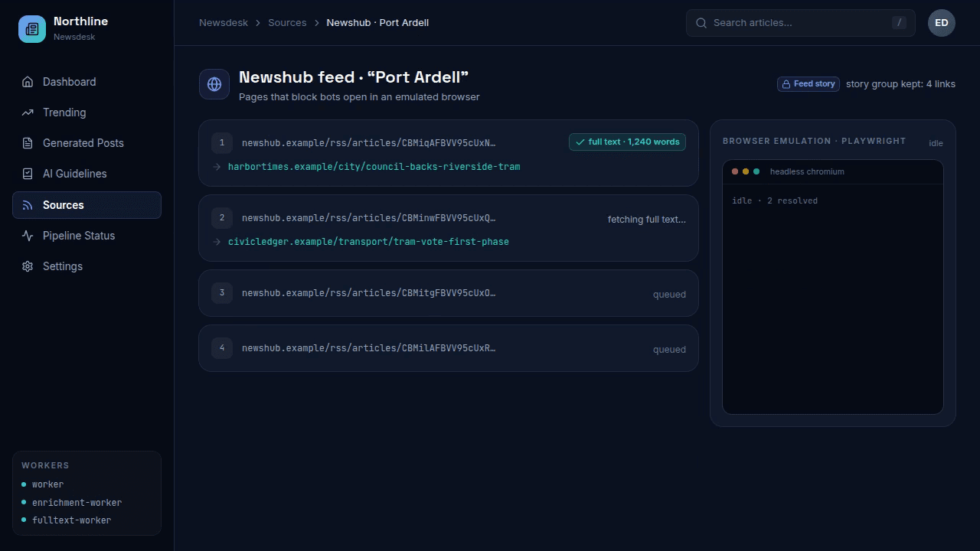This screenshot has height=551, width=980.
Task: Click the checkmark icon in full text badge
Action: point(580,142)
